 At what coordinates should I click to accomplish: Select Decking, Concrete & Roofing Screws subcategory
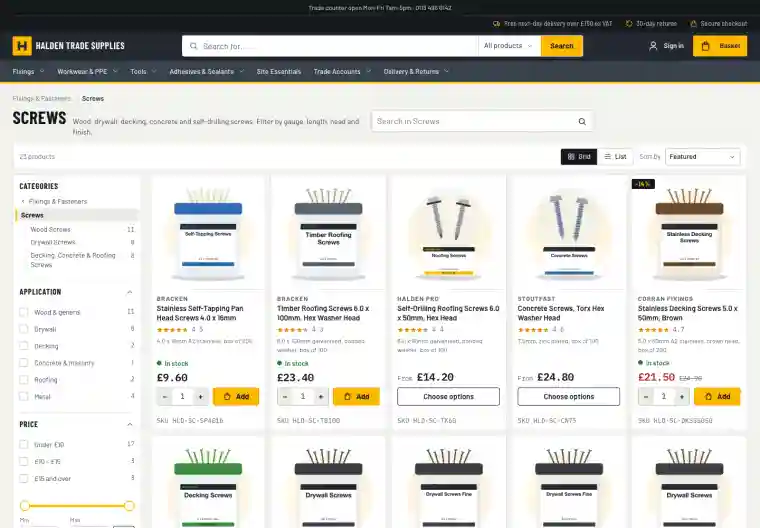click(73, 260)
